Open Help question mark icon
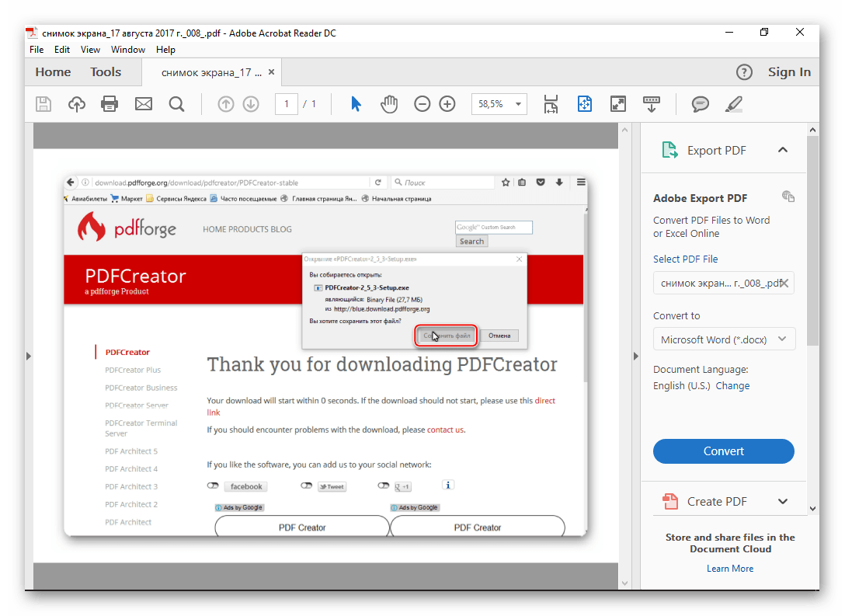The width and height of the screenshot is (845, 616). click(744, 72)
